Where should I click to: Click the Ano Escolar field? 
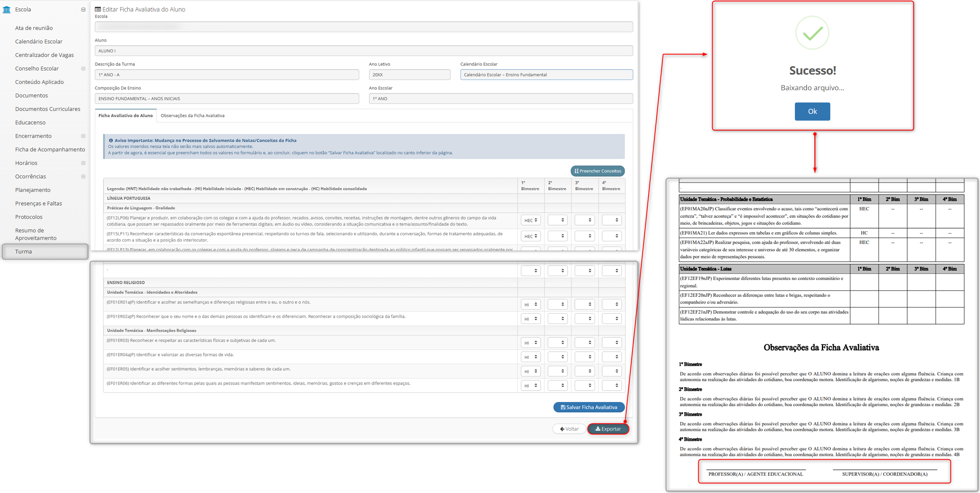pos(501,99)
